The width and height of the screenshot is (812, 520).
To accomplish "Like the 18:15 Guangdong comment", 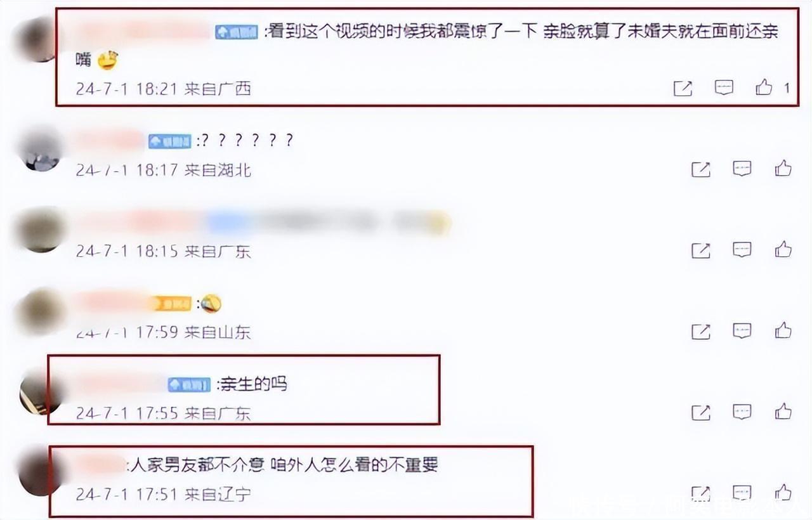I will tap(783, 249).
